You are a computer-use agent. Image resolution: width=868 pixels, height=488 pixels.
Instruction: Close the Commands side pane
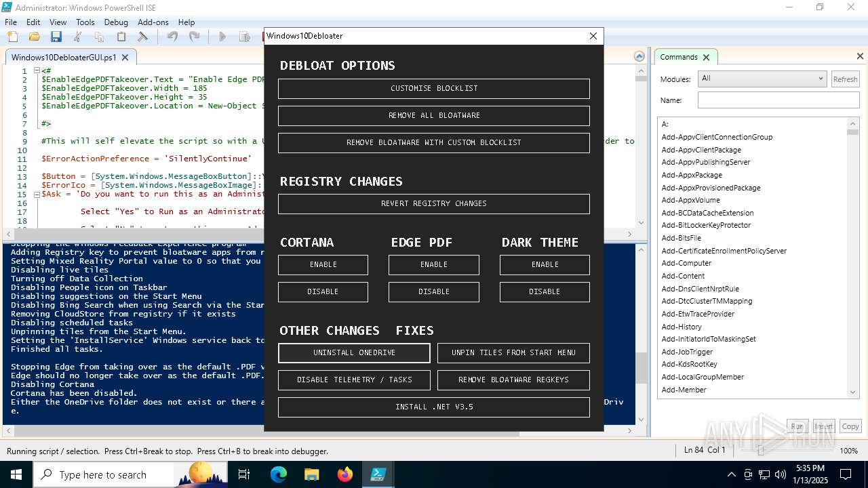(860, 56)
